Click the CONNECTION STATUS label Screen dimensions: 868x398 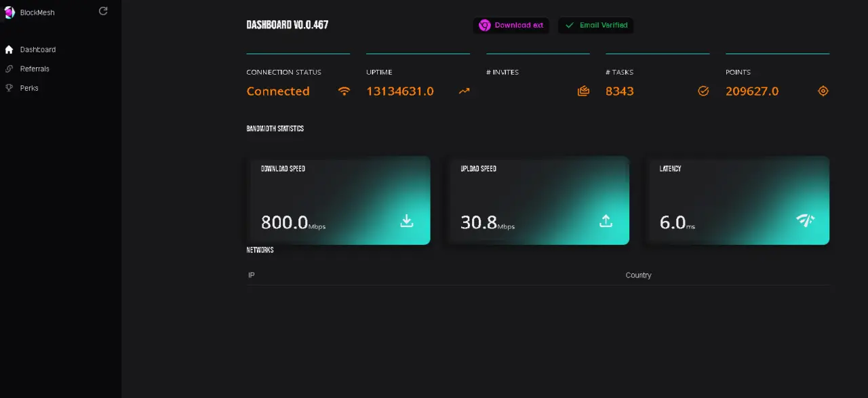(283, 72)
